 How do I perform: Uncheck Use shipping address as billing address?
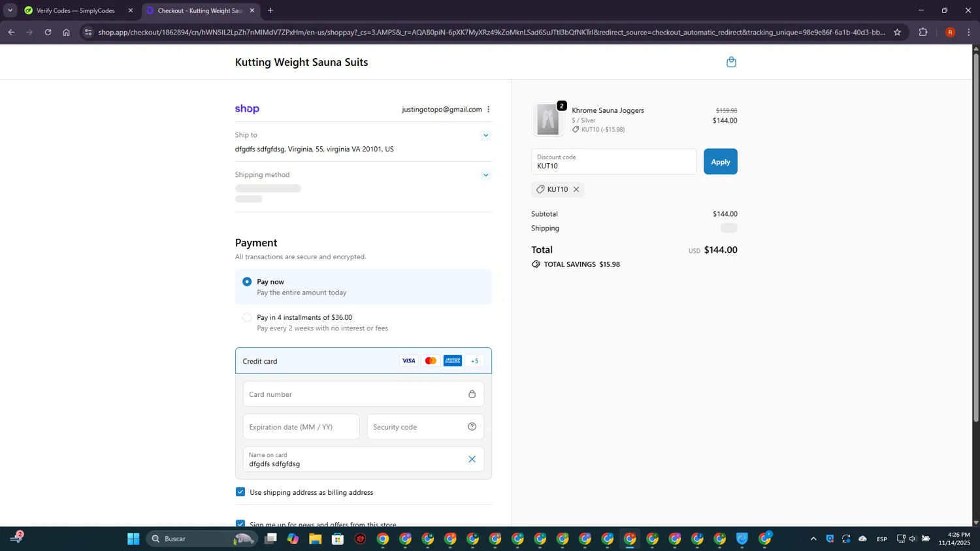point(240,492)
